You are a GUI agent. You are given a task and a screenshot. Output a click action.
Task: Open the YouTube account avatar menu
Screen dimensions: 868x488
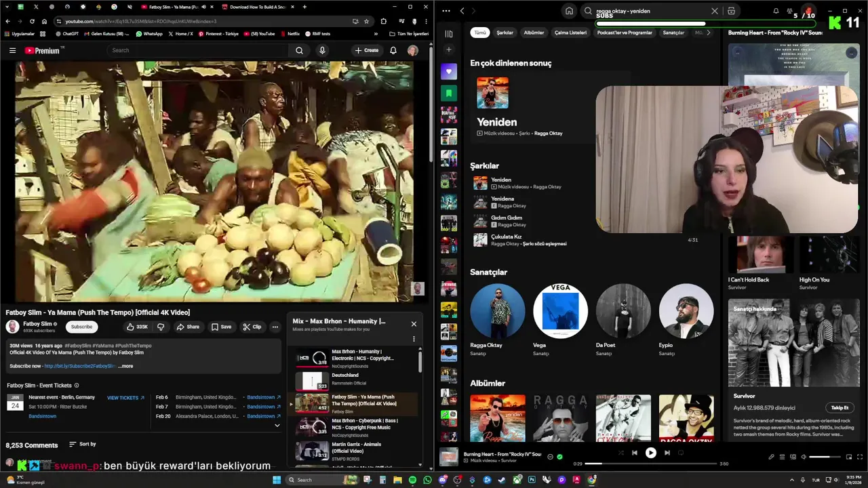tap(412, 50)
